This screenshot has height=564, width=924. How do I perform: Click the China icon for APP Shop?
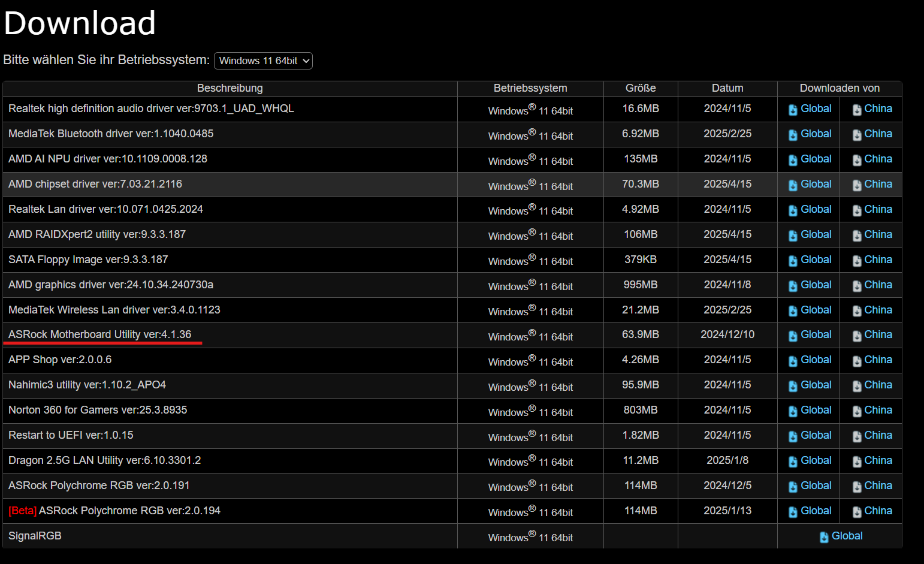pos(857,361)
